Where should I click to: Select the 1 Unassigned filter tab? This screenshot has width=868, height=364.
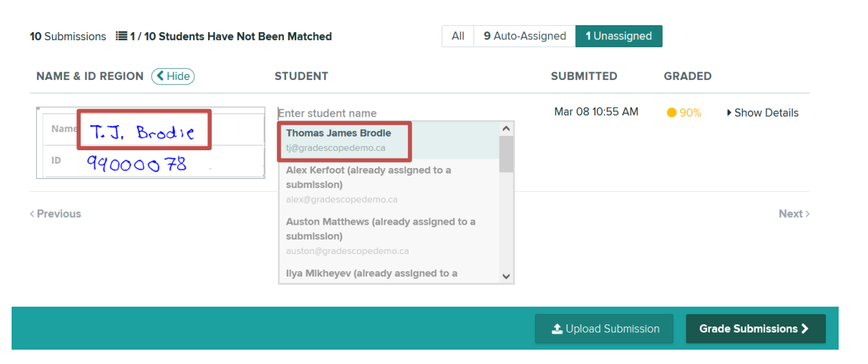click(619, 36)
